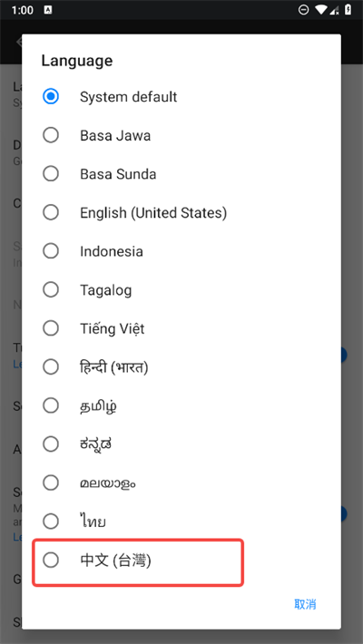Select 中文 (台灣) language option

(181, 561)
